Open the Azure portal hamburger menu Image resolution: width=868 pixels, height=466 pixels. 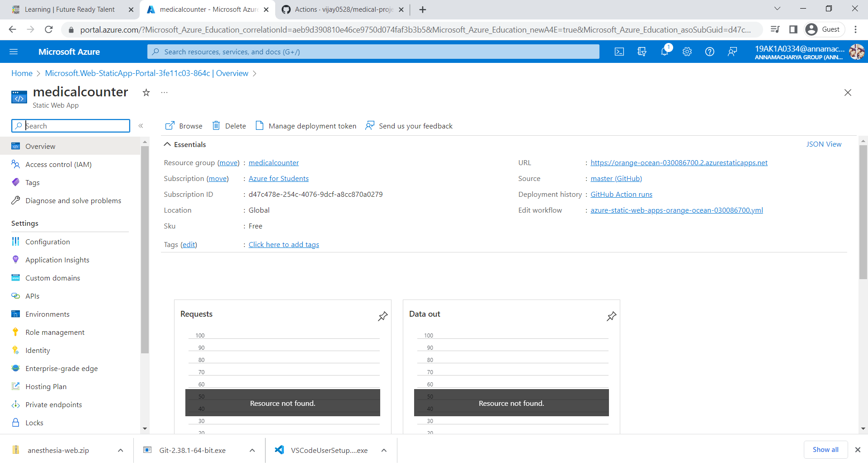click(x=14, y=52)
